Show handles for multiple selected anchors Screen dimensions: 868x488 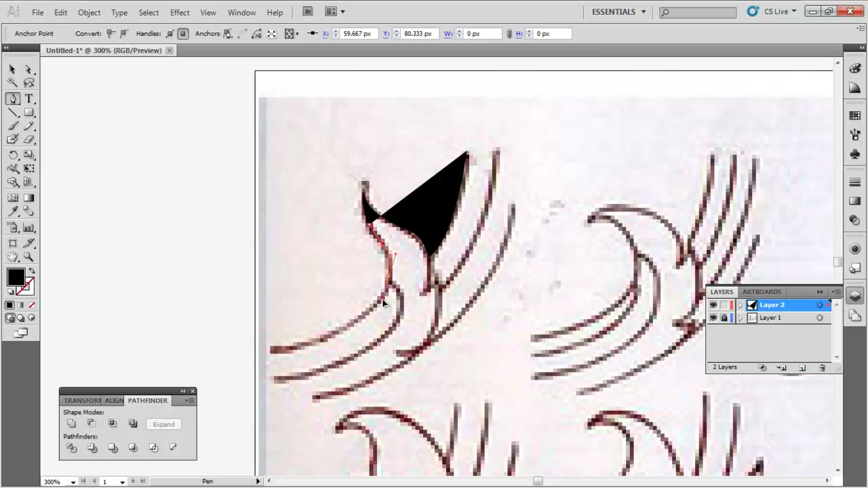(170, 33)
